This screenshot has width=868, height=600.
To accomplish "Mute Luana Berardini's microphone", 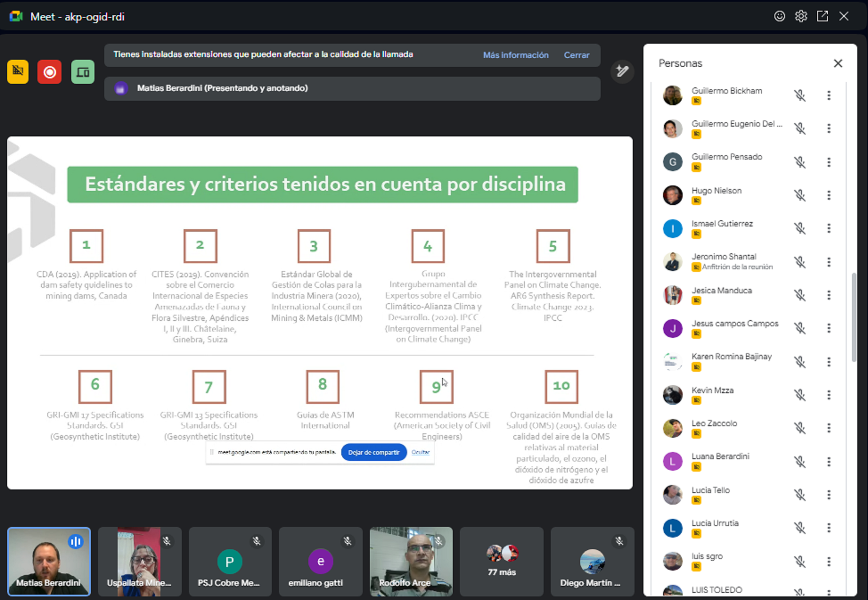I will pyautogui.click(x=800, y=461).
